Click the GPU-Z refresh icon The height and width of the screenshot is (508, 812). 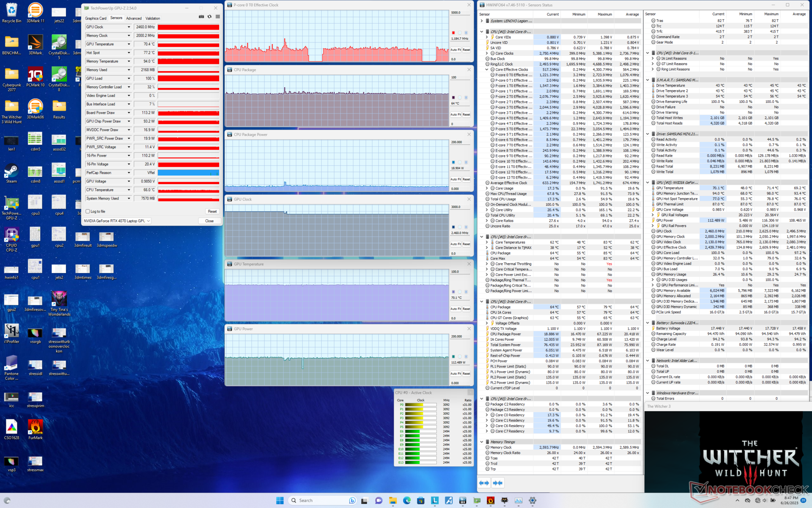tap(209, 17)
